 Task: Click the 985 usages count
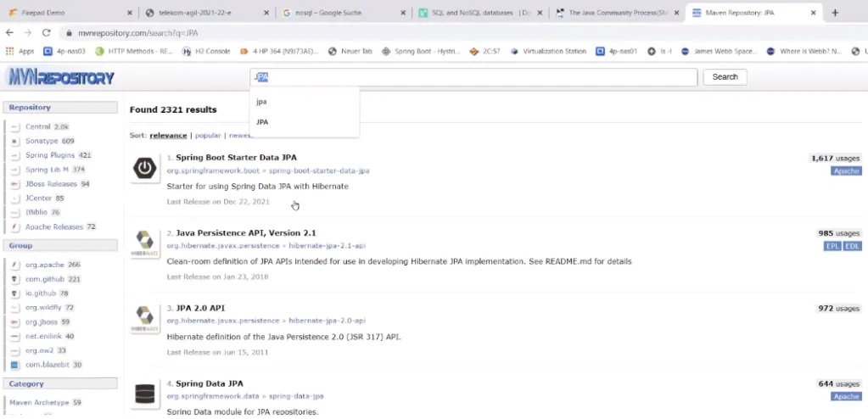(838, 233)
